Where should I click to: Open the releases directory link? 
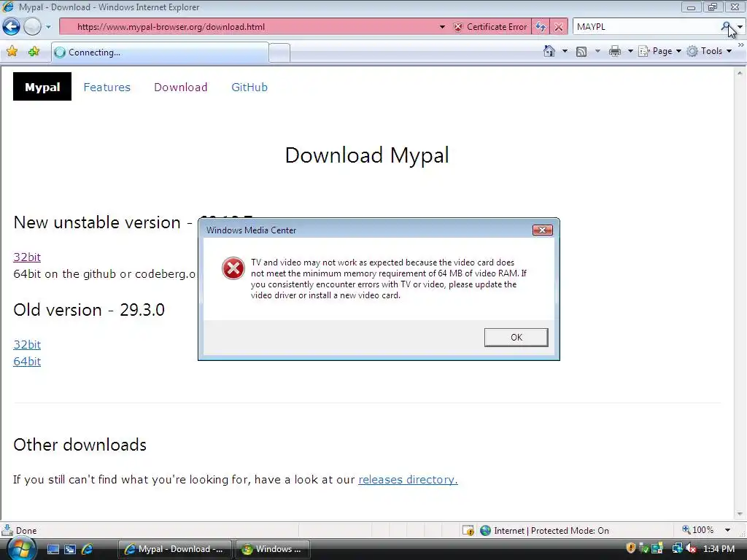tap(408, 480)
